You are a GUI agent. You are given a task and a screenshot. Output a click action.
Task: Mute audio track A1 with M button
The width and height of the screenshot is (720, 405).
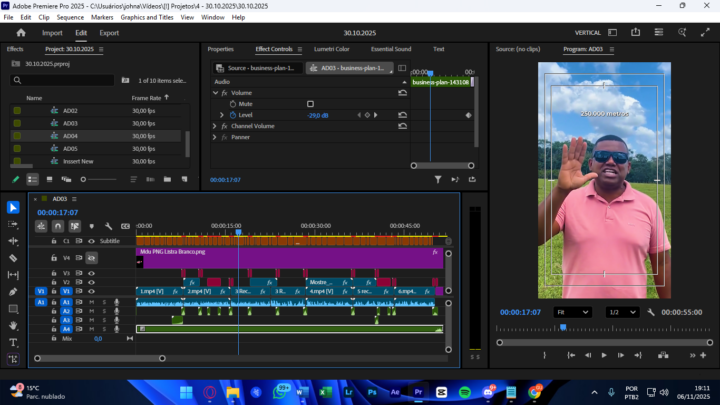(91, 301)
